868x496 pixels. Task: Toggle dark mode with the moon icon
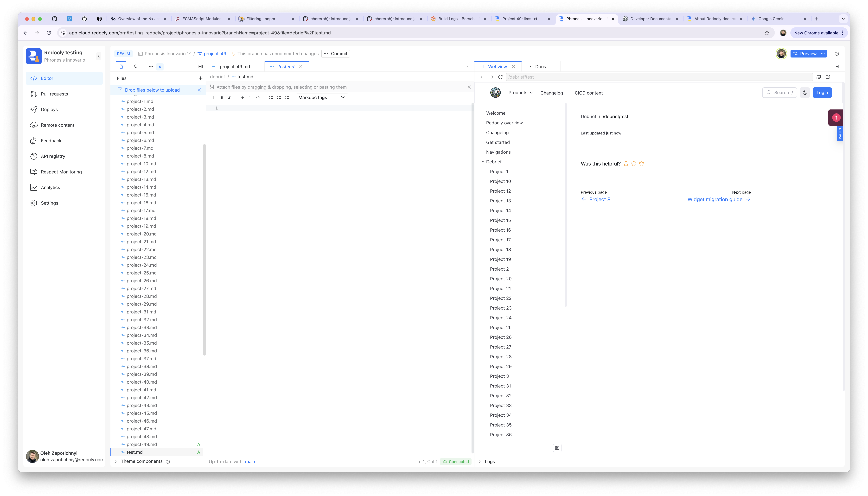pos(805,93)
